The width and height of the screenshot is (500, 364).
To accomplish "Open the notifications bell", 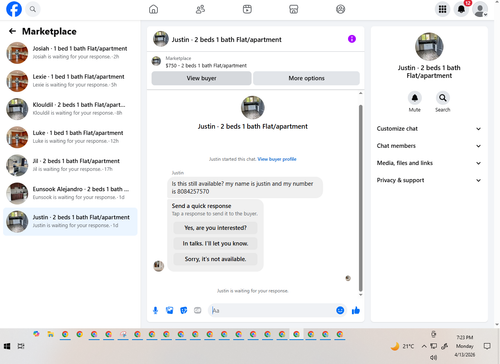I will pos(461,9).
